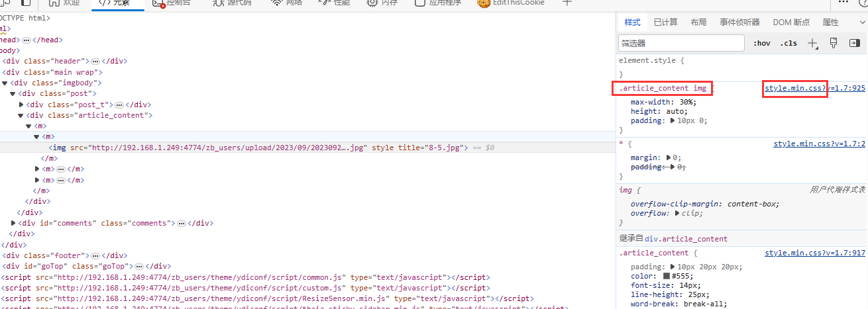
Task: Expand ellipsis in div id goTop
Action: pyautogui.click(x=138, y=266)
